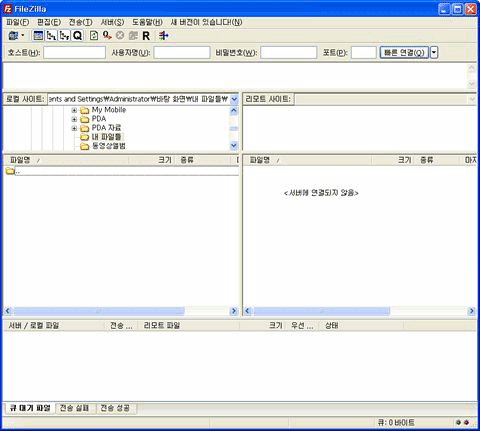Image resolution: width=480 pixels, height=431 pixels.
Task: Toggle the transfer queue (Q) display
Action: coord(77,35)
